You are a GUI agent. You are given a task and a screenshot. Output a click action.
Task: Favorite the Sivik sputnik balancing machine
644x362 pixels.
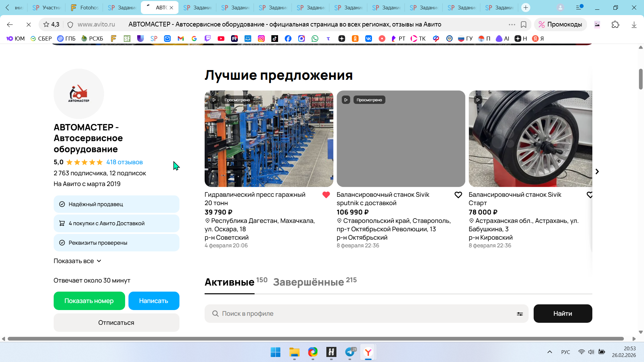pyautogui.click(x=458, y=195)
